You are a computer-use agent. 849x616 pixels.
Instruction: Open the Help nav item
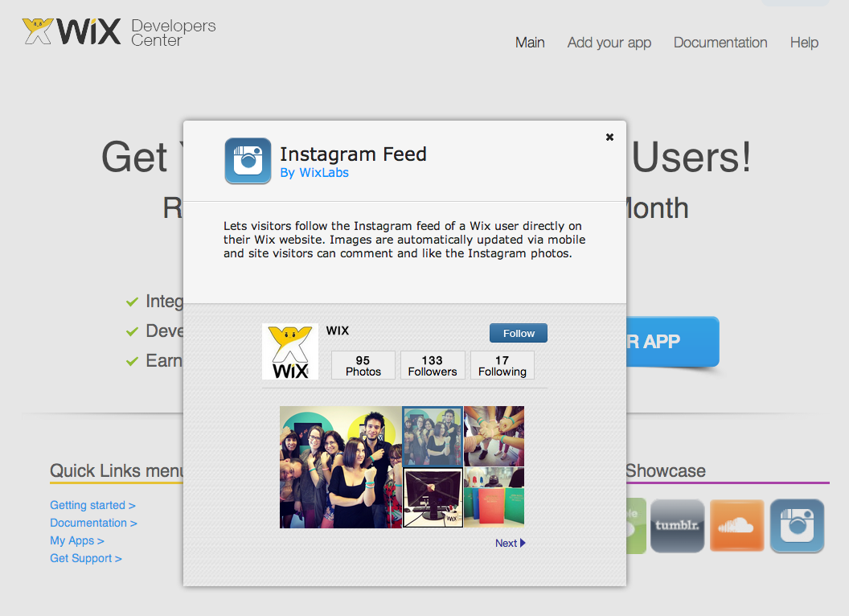tap(804, 43)
